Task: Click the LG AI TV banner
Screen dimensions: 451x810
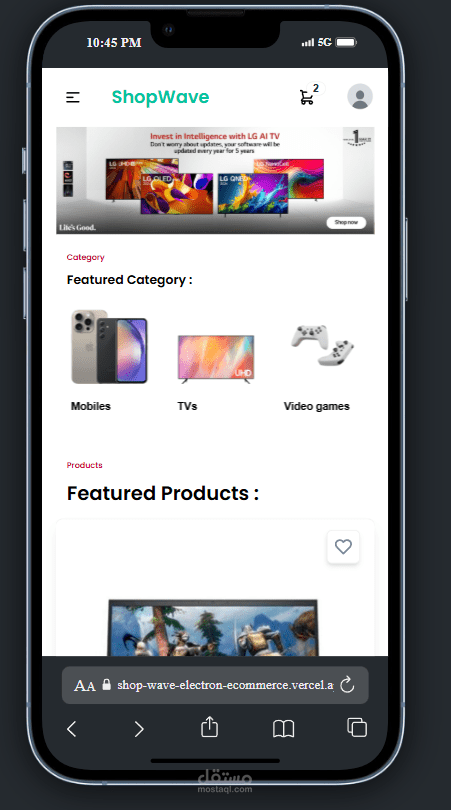Action: (215, 180)
